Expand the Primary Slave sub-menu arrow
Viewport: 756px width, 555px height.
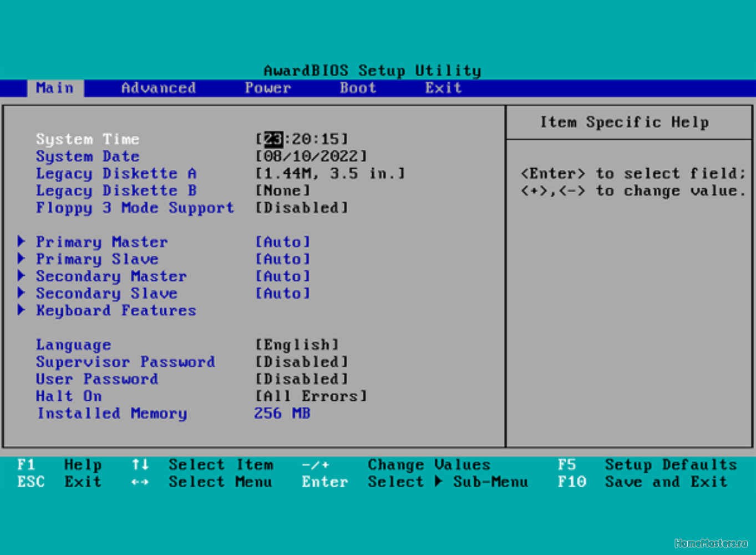tap(22, 259)
